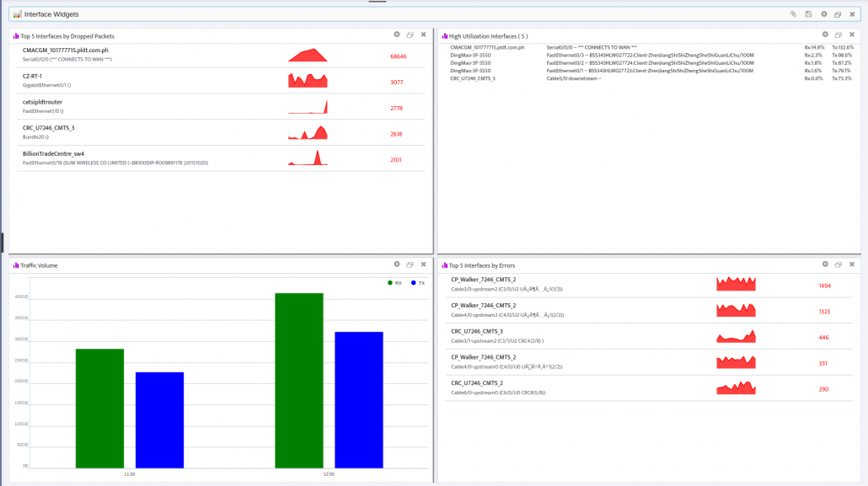
Task: Open the dashboard-level settings gear icon
Action: click(x=824, y=14)
